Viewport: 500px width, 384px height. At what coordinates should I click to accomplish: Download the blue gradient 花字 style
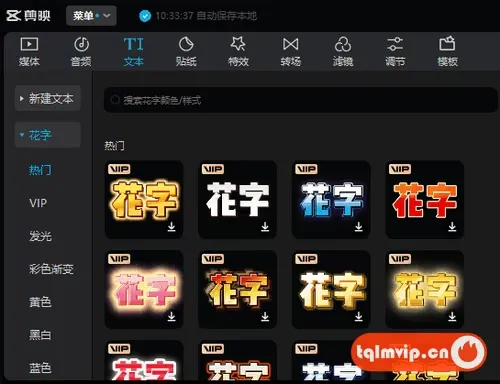click(359, 227)
